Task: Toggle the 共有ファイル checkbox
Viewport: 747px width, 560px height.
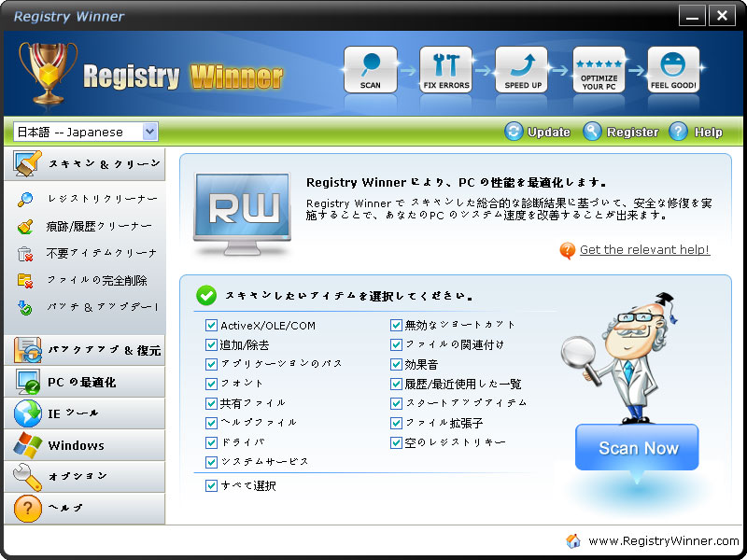Action: tap(211, 403)
